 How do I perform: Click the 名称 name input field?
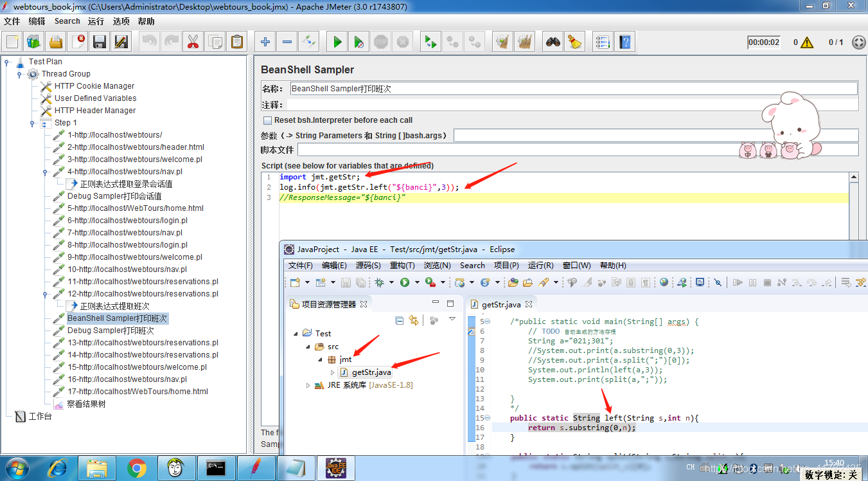point(573,89)
